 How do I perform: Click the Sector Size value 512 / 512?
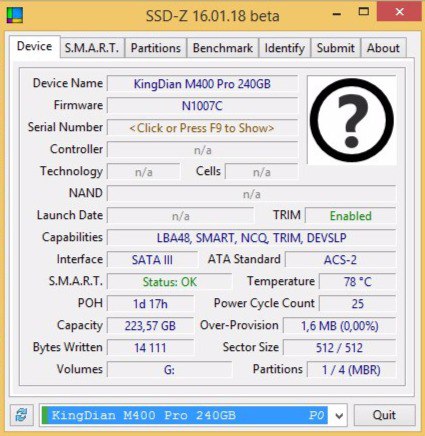coord(340,348)
